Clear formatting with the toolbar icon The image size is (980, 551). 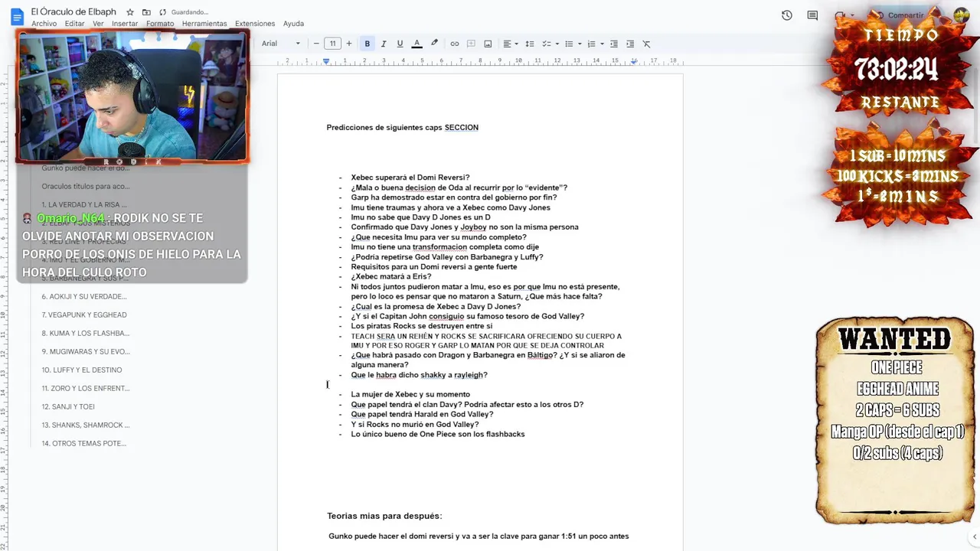[x=646, y=44]
